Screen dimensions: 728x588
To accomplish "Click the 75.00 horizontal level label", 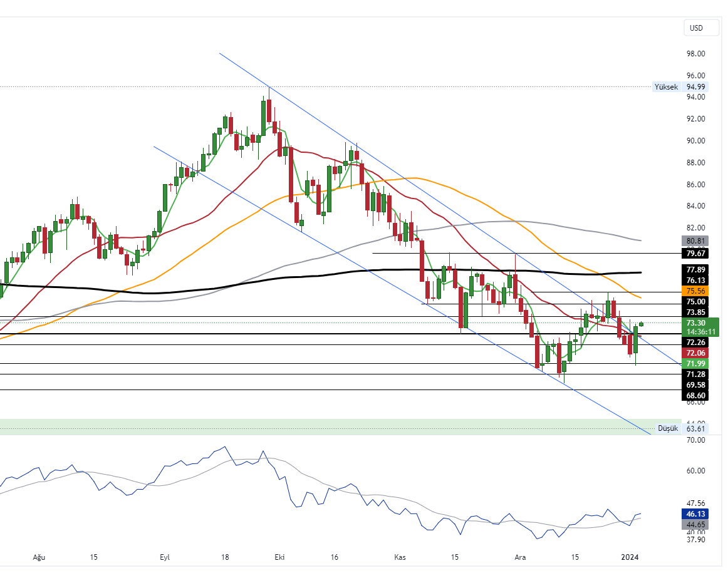I will [x=696, y=302].
